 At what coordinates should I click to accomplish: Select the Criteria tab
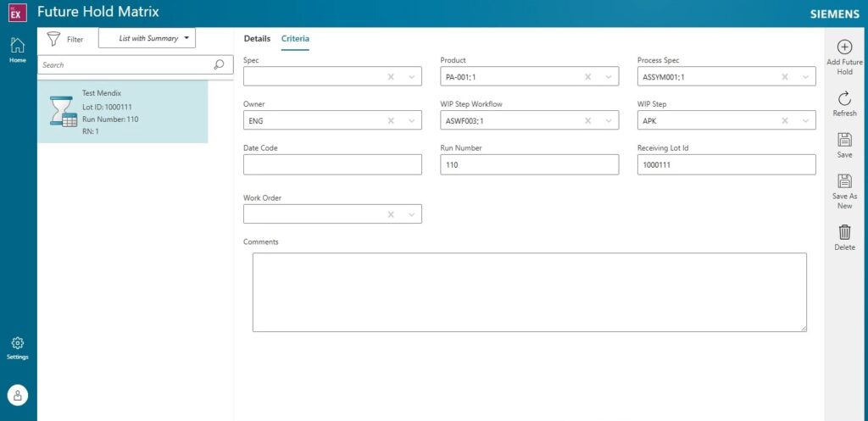click(295, 39)
